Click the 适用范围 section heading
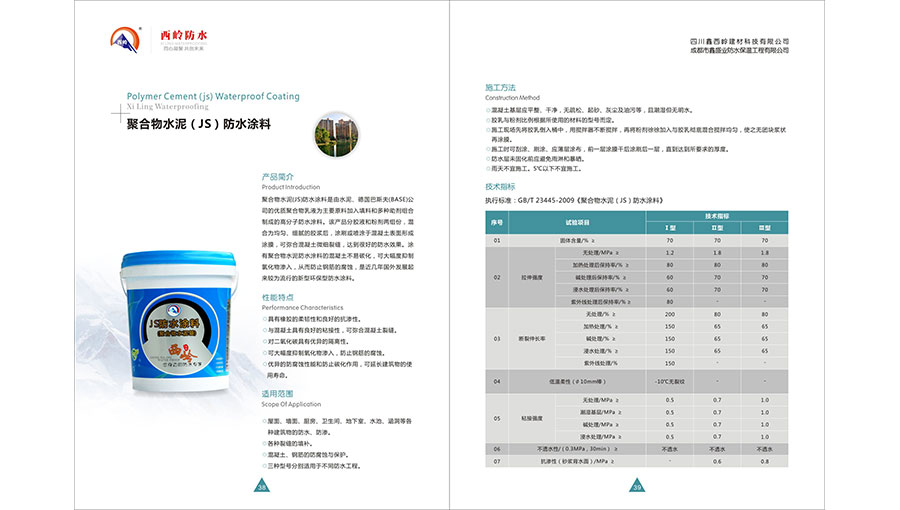Image resolution: width=900 pixels, height=510 pixels. pyautogui.click(x=278, y=394)
